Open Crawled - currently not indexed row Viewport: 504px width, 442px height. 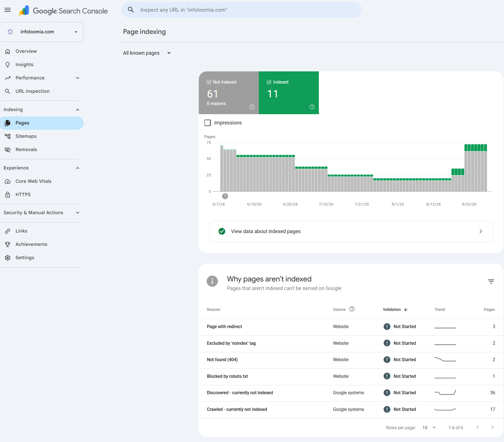click(x=351, y=409)
